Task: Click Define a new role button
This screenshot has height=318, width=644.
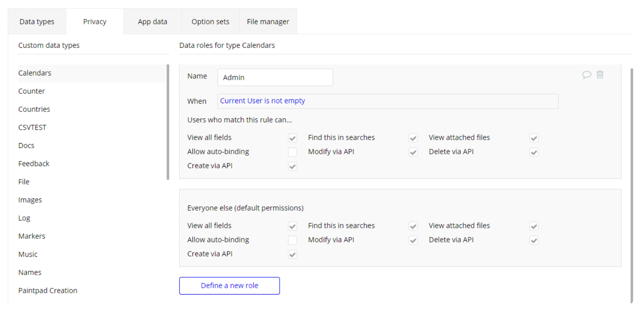Action: [x=229, y=286]
